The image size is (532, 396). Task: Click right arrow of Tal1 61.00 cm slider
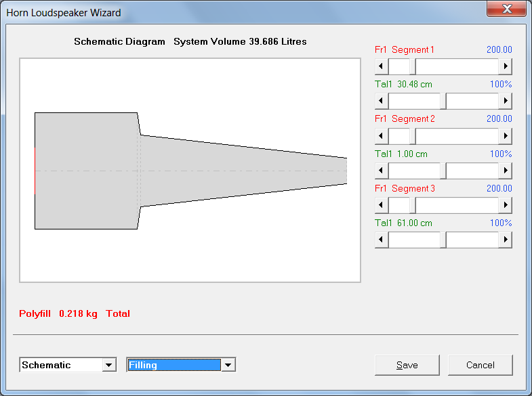pos(505,240)
